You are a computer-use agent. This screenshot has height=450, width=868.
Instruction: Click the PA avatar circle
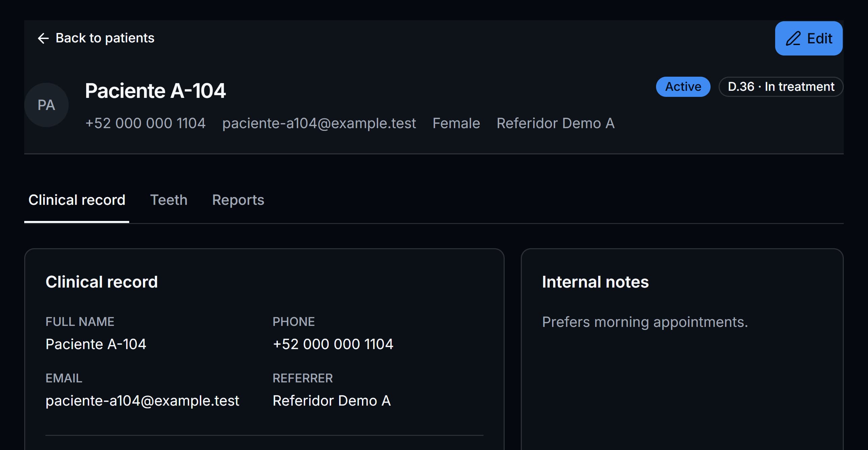[46, 105]
